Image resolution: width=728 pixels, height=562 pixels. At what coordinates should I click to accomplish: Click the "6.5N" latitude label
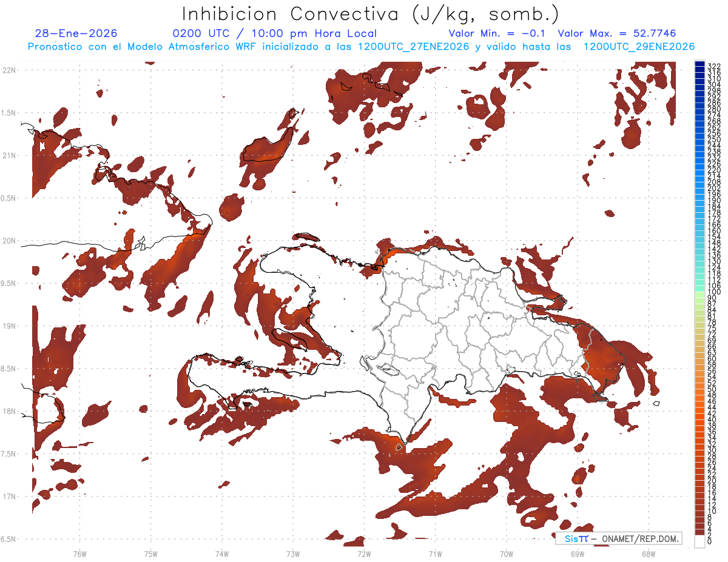8,539
